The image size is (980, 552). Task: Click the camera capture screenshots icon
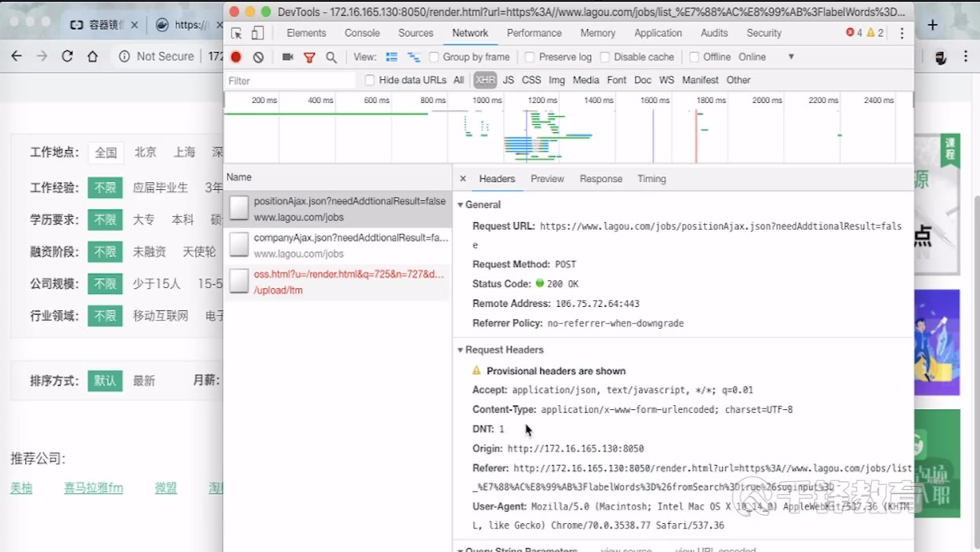pyautogui.click(x=288, y=57)
